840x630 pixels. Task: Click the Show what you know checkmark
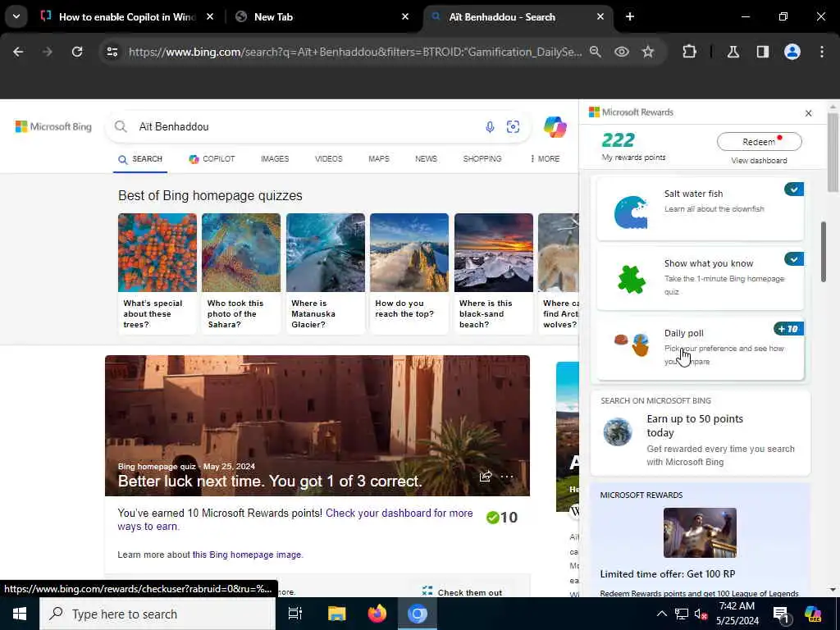(x=794, y=259)
